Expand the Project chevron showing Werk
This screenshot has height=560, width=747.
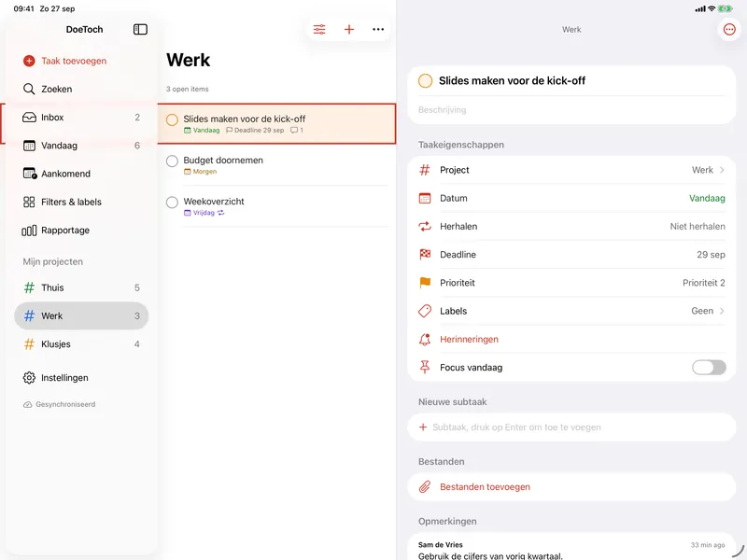(722, 170)
